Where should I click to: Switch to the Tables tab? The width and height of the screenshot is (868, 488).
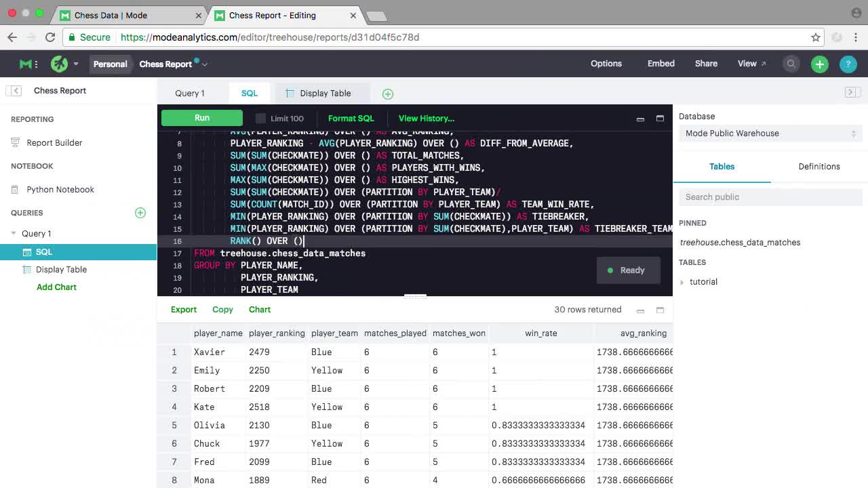tap(722, 167)
